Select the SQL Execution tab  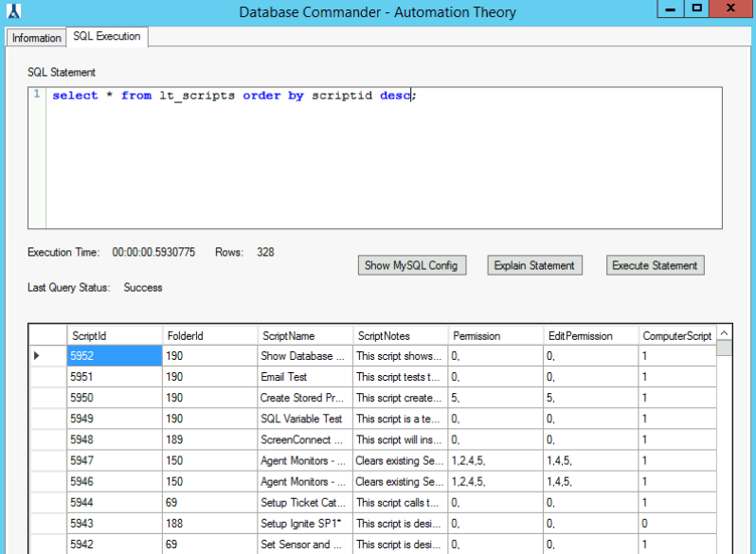tap(106, 37)
